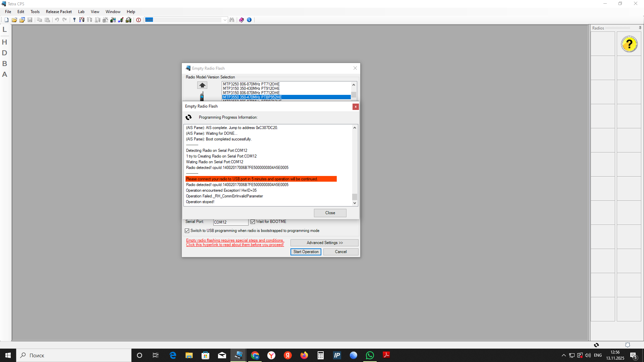Image resolution: width=644 pixels, height=362 pixels.
Task: Click the up arrow above the radio image
Action: (x=202, y=85)
